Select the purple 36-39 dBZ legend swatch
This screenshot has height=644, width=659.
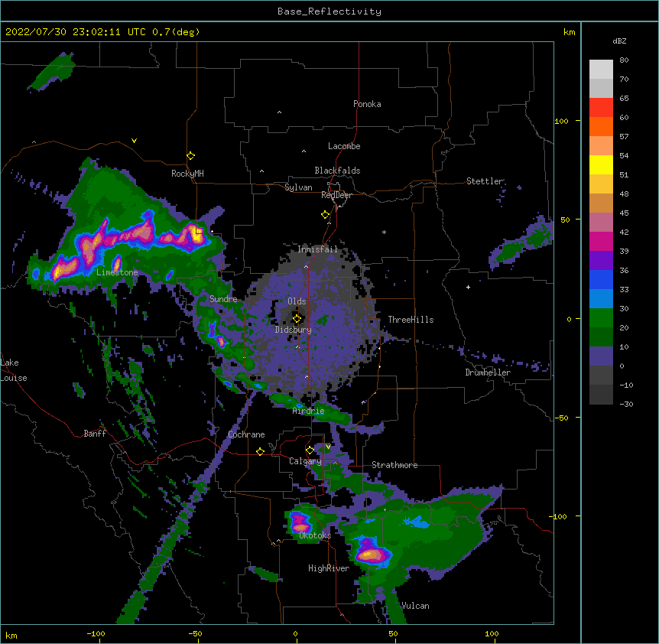click(x=601, y=261)
